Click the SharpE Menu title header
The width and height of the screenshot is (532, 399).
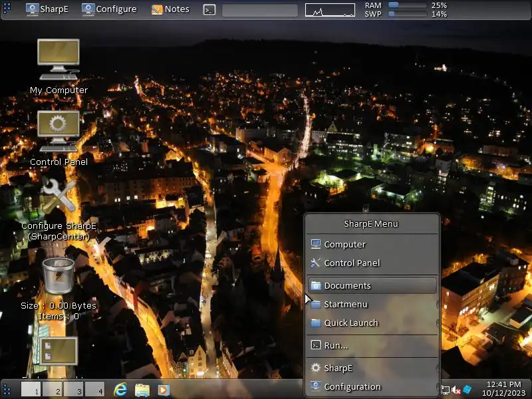coord(371,223)
